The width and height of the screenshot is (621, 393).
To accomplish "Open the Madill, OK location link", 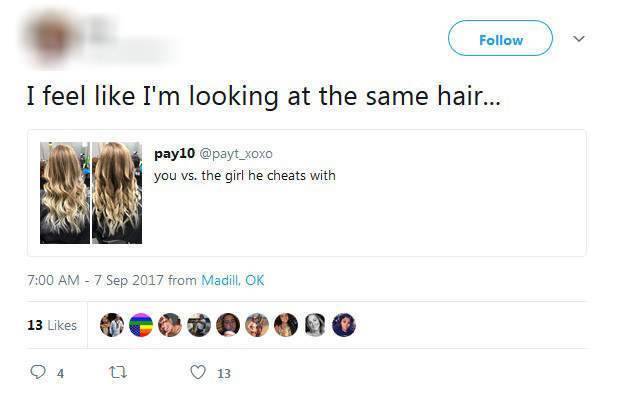I will [x=232, y=280].
